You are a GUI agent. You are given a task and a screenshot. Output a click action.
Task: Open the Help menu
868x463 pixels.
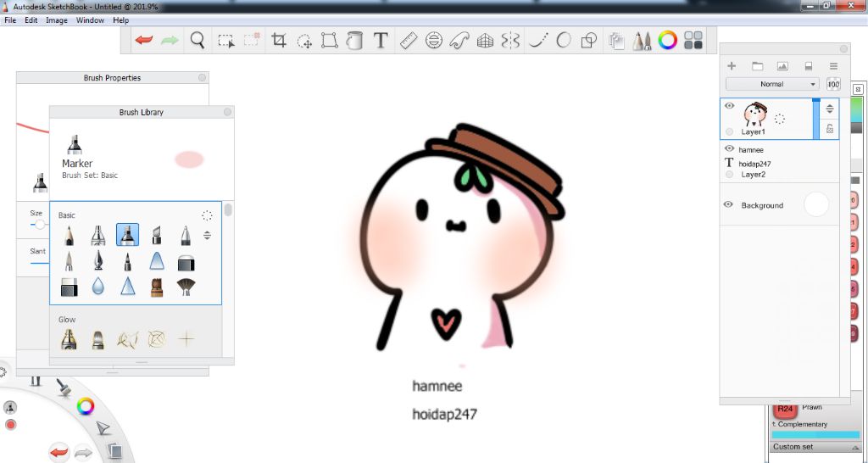(x=120, y=20)
